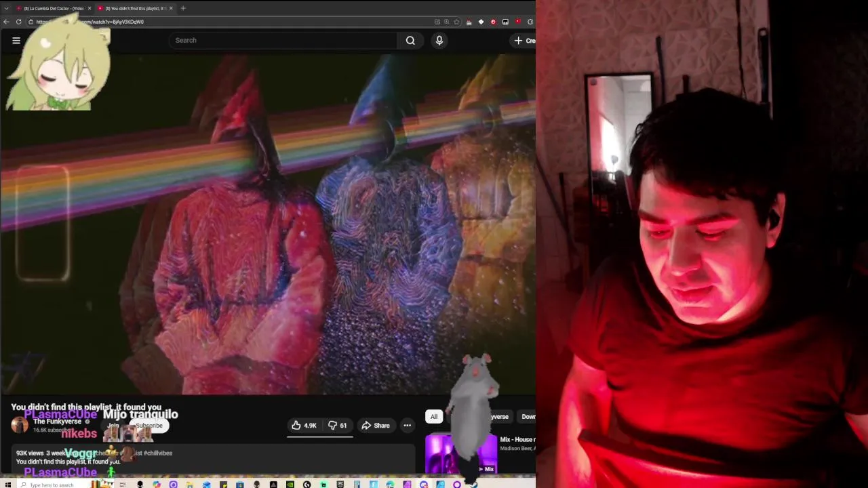Open the Windows Start menu
Screen dimensions: 868x488
(8, 484)
